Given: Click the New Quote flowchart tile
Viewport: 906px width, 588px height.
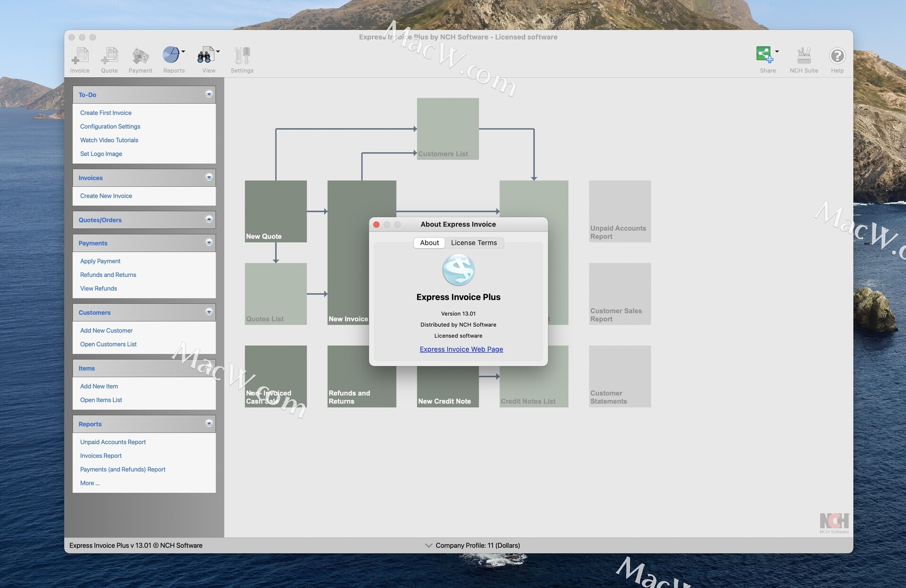Looking at the screenshot, I should coord(276,211).
